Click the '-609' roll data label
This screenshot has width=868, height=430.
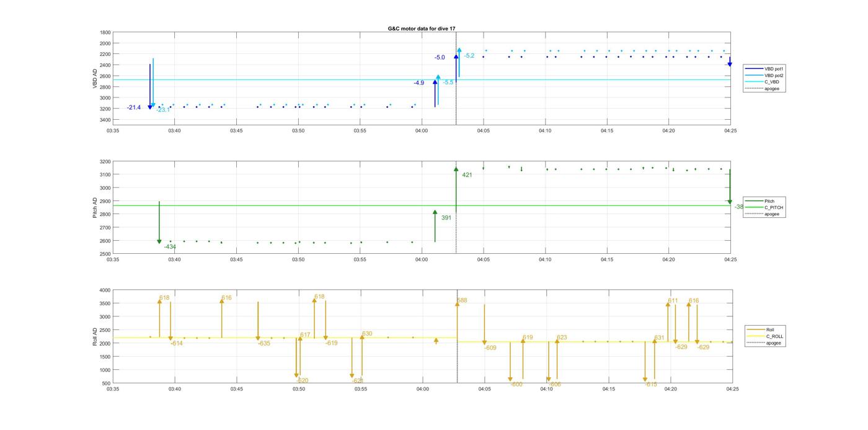490,348
